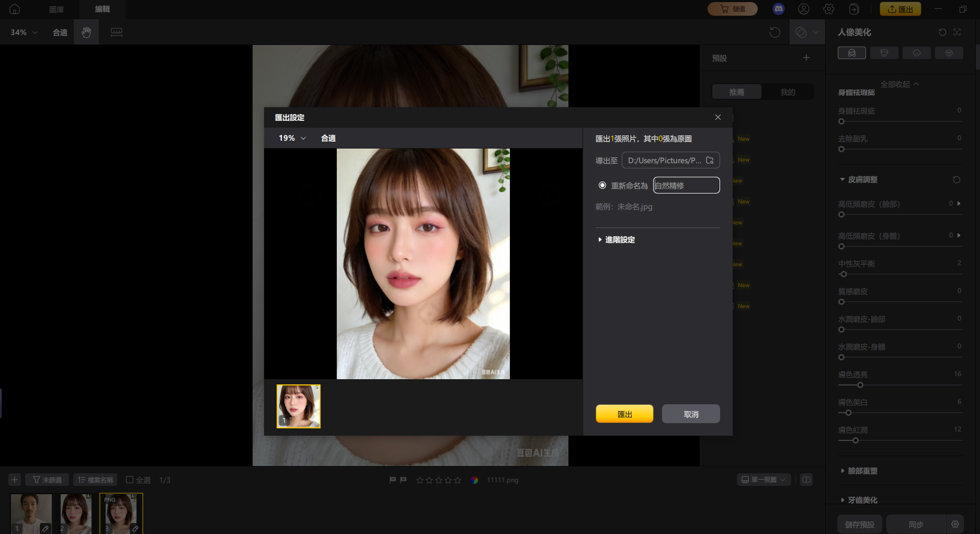Select the male face beautification icon
The height and width of the screenshot is (534, 980).
(884, 52)
